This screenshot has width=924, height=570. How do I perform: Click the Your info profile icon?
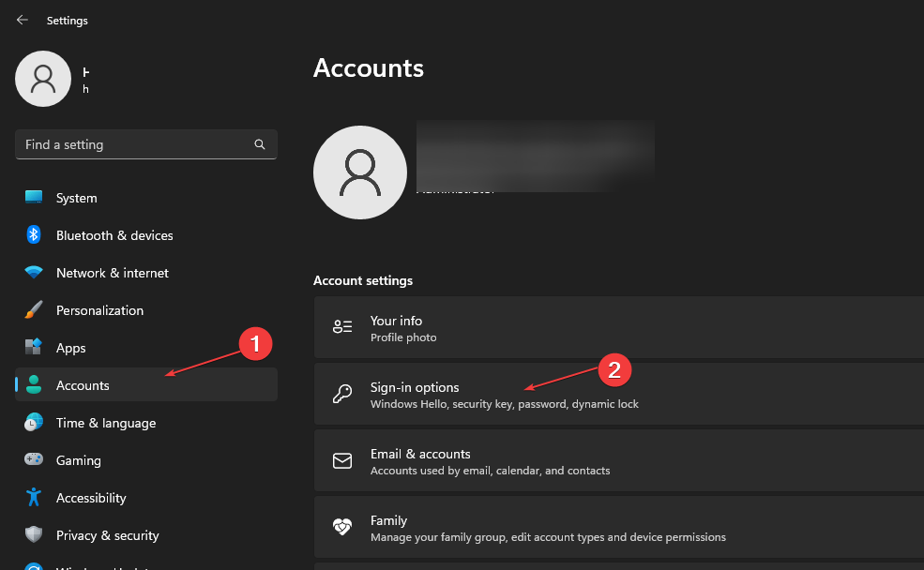[342, 327]
